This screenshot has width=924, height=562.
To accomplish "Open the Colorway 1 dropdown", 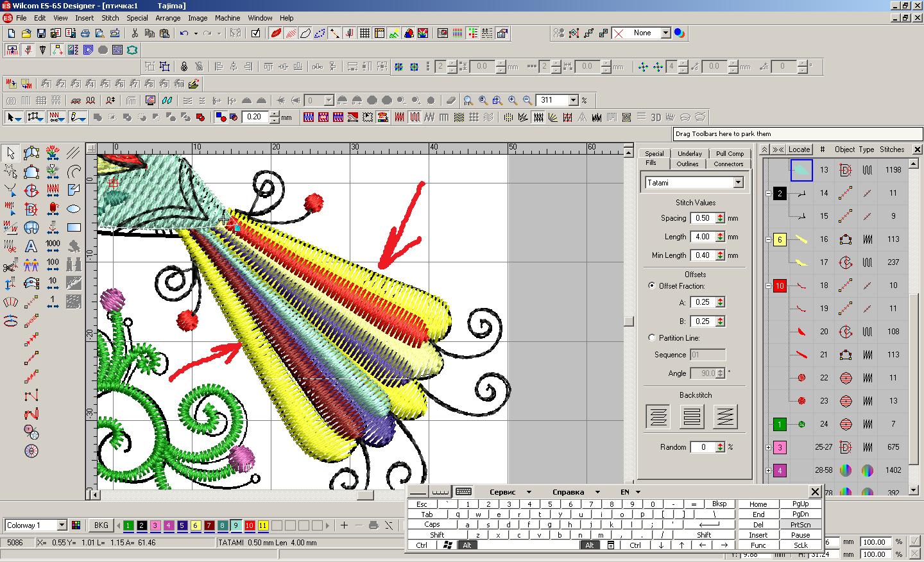I will (x=62, y=525).
